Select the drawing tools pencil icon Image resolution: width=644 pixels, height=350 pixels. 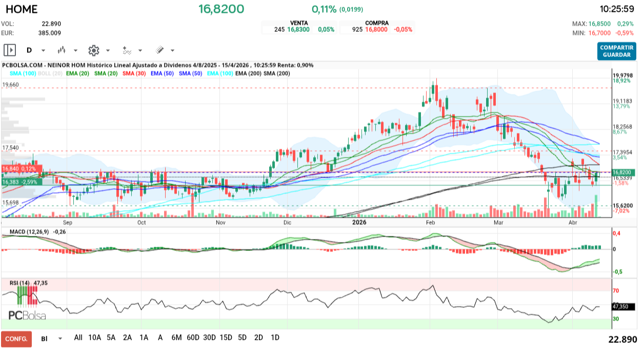point(160,50)
